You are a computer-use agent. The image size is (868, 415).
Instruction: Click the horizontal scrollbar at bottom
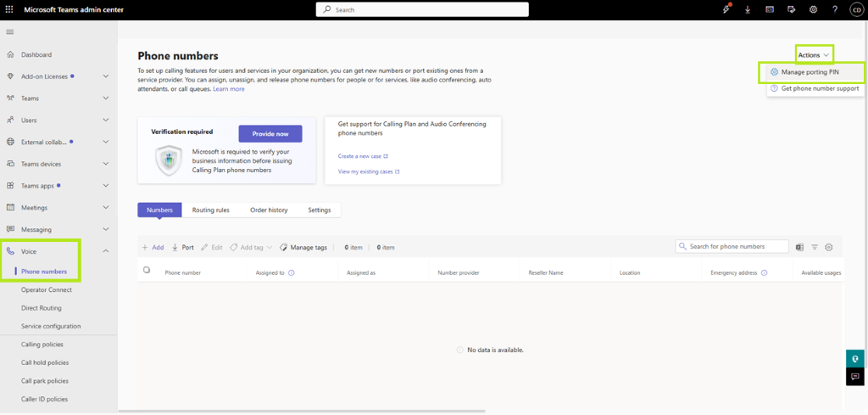302,411
